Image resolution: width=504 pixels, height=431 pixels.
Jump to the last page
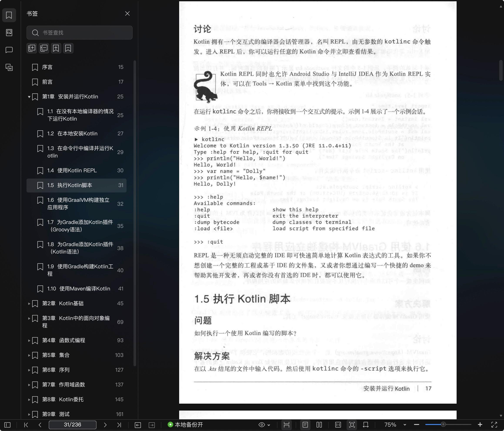point(119,425)
